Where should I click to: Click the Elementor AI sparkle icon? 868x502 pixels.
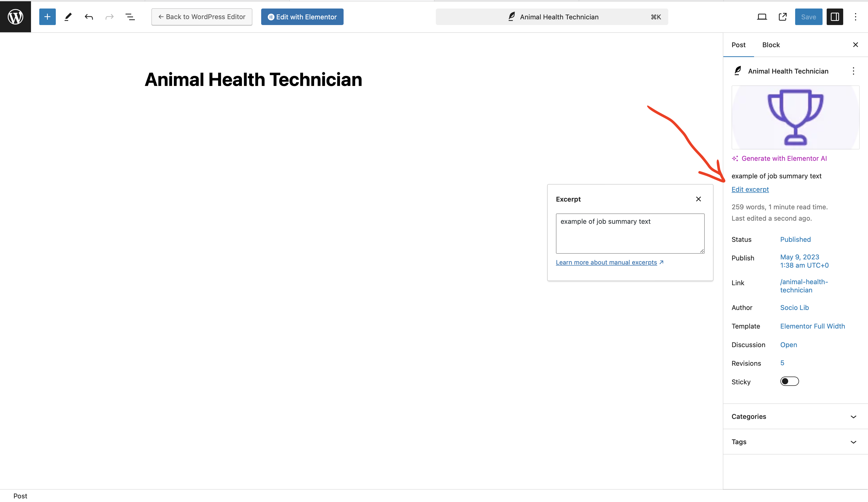coord(735,158)
